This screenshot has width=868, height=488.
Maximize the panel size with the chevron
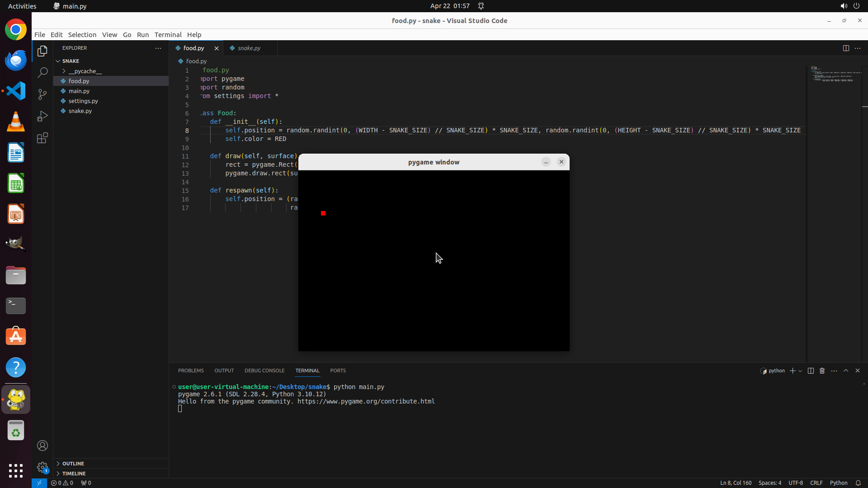(x=845, y=371)
